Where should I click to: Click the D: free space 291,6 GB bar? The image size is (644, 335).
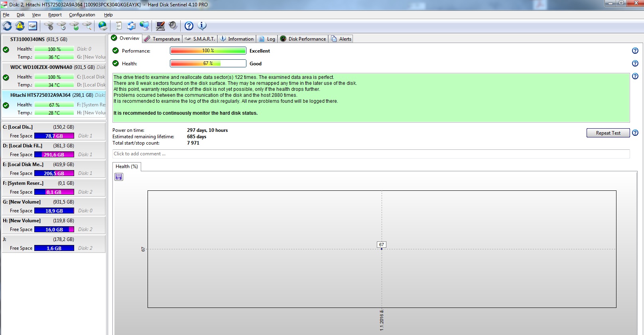click(54, 155)
